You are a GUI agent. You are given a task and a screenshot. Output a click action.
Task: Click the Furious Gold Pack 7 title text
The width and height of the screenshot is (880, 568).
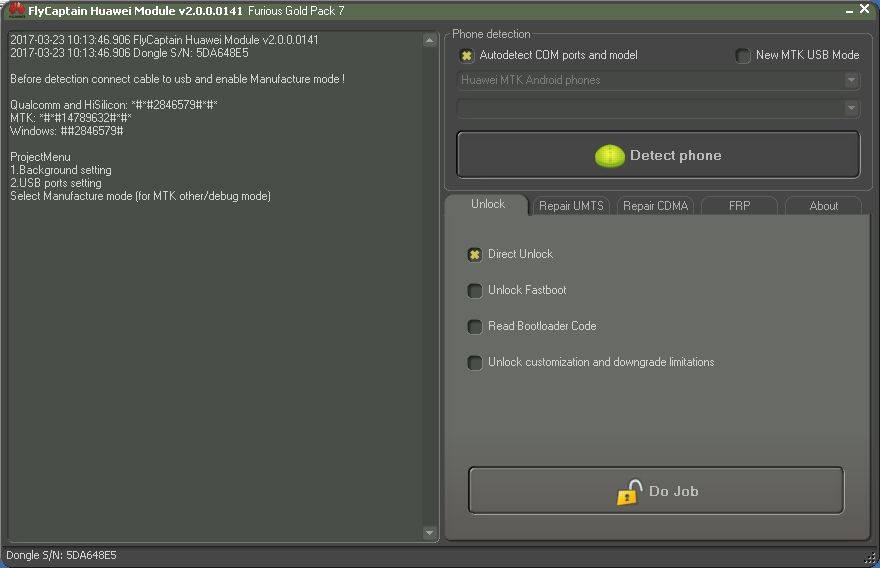pos(296,11)
